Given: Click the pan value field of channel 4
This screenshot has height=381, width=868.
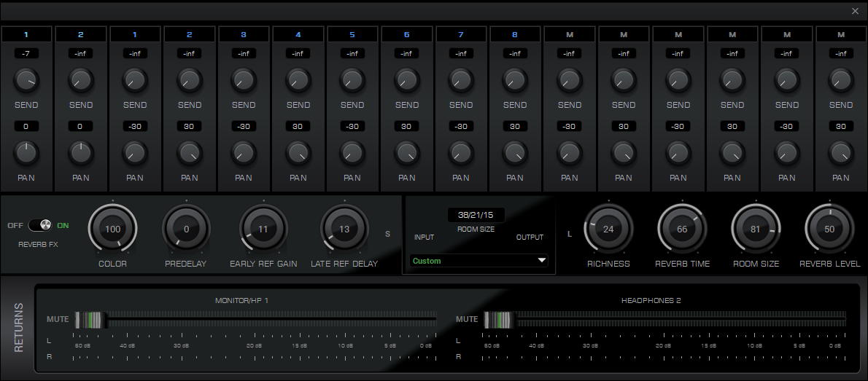Looking at the screenshot, I should click(x=298, y=127).
